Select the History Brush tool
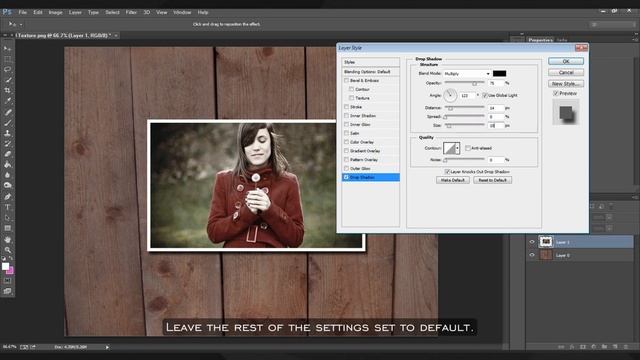 tap(7, 144)
